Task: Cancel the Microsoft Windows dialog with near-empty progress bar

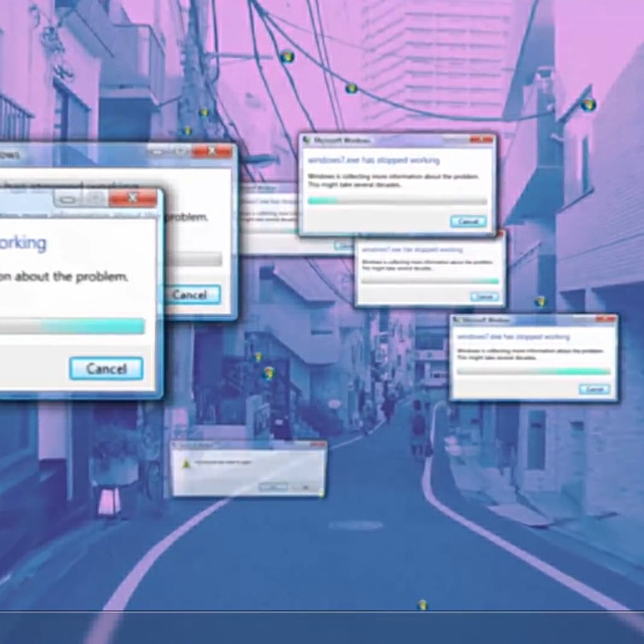Action: (468, 222)
